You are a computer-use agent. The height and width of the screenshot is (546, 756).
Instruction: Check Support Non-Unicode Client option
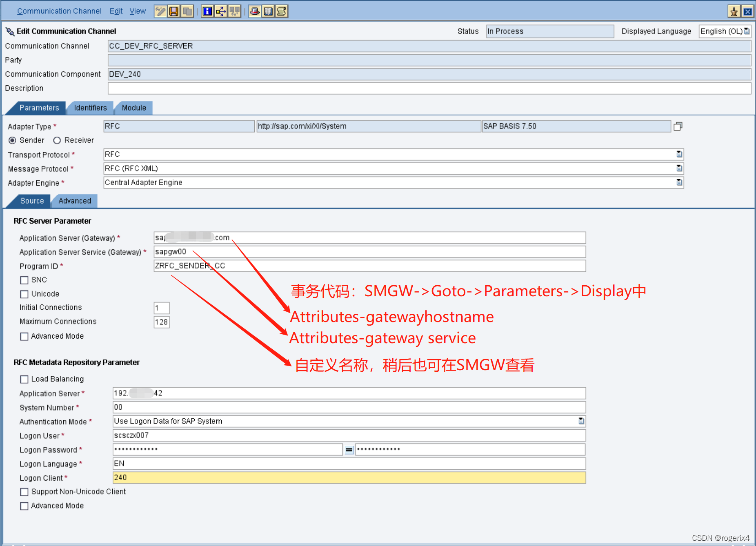click(24, 492)
